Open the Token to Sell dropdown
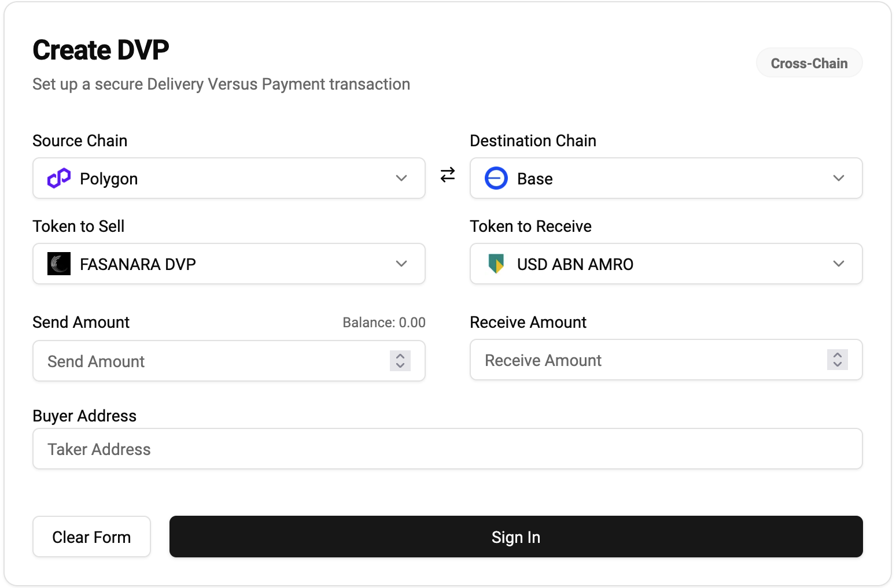 point(229,264)
